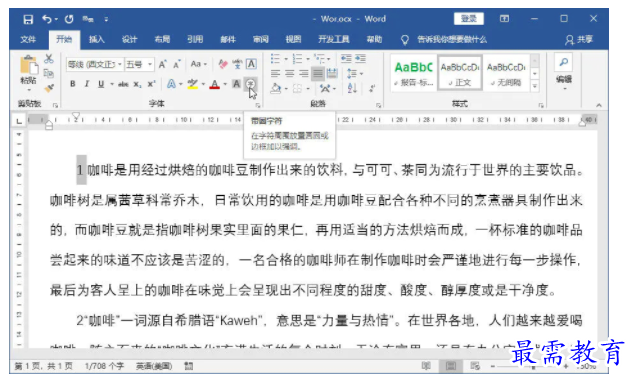Click the Undo arrow icon

(x=47, y=19)
